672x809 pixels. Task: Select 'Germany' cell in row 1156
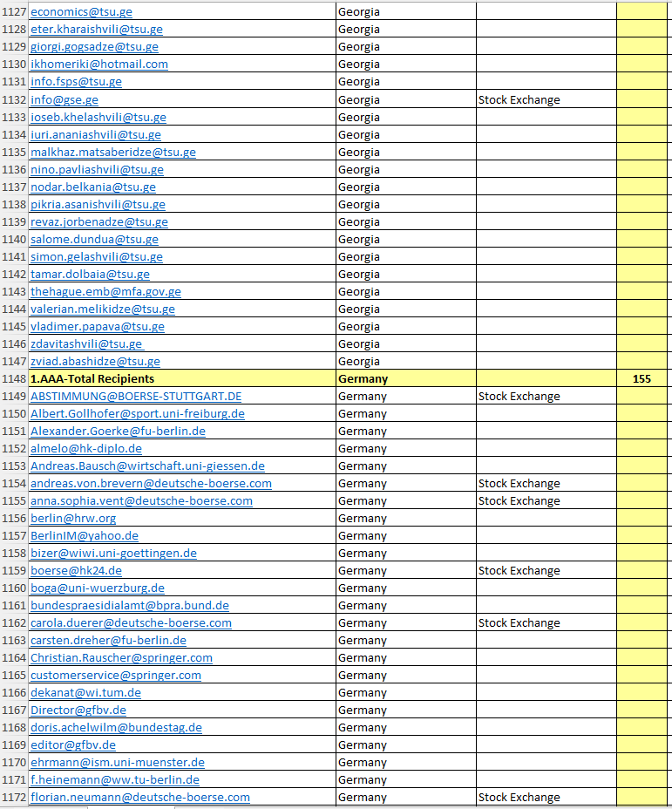tap(406, 518)
